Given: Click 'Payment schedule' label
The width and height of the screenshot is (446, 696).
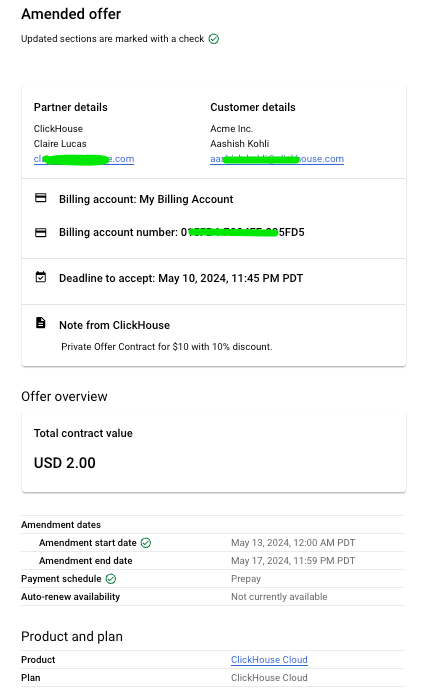Looking at the screenshot, I should tap(61, 579).
